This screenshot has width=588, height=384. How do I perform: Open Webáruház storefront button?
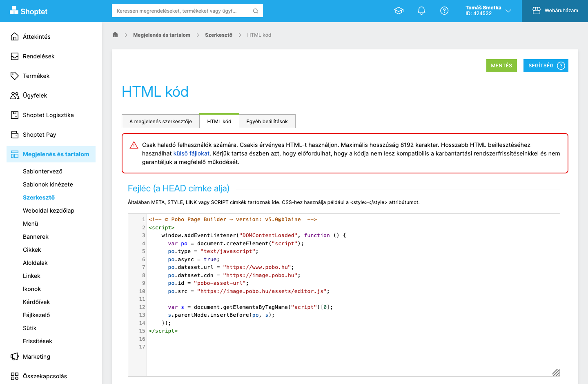click(555, 11)
